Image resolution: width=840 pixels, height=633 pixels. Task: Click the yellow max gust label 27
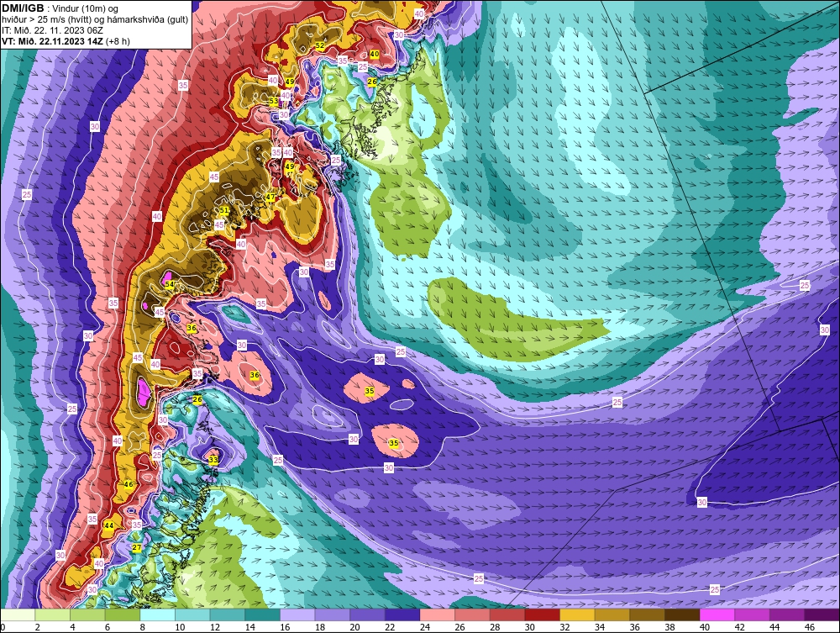137,548
